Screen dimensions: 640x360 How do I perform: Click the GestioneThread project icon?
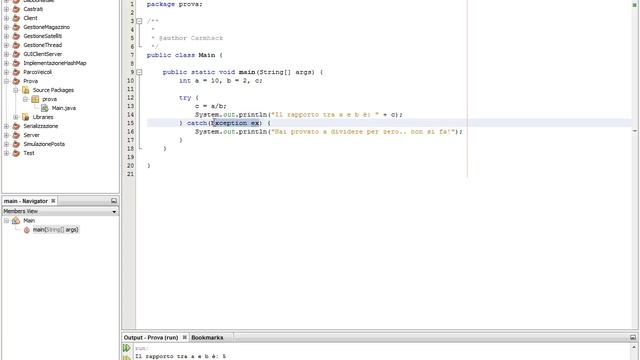16,45
